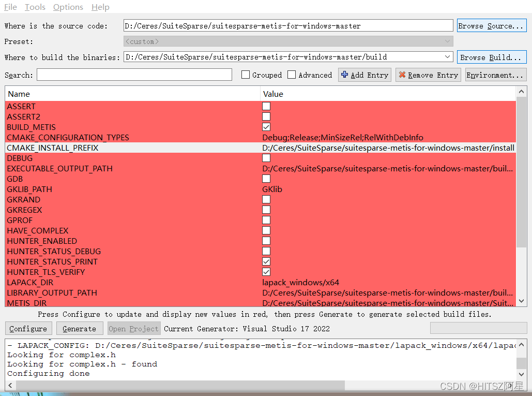Enable the Grouped view checkbox
Viewport: 532px width, 396px height.
pyautogui.click(x=245, y=75)
